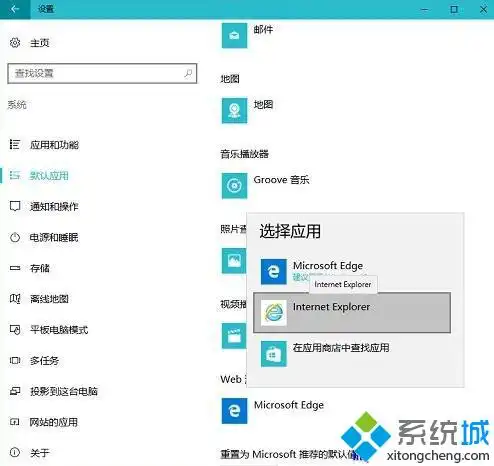The width and height of the screenshot is (494, 466).
Task: Change default 地图 maps app
Action: click(263, 105)
